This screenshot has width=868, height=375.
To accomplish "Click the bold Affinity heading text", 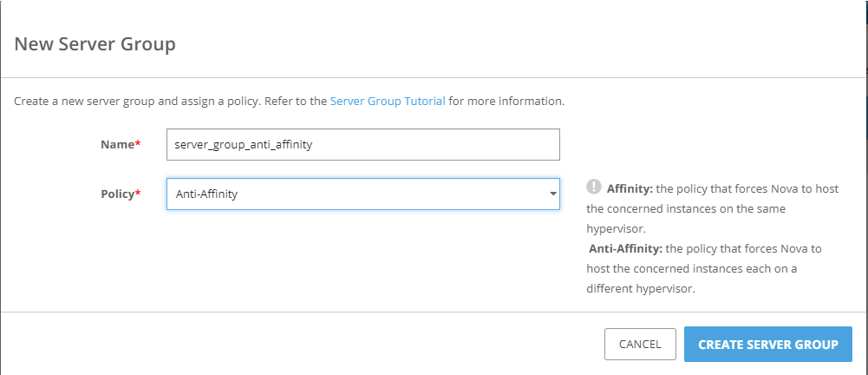I will 630,188.
